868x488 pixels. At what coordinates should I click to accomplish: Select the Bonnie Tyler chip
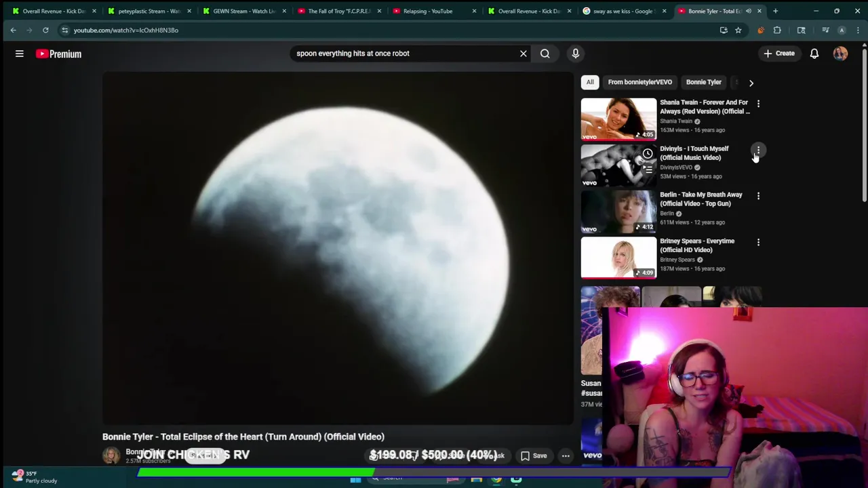(703, 82)
